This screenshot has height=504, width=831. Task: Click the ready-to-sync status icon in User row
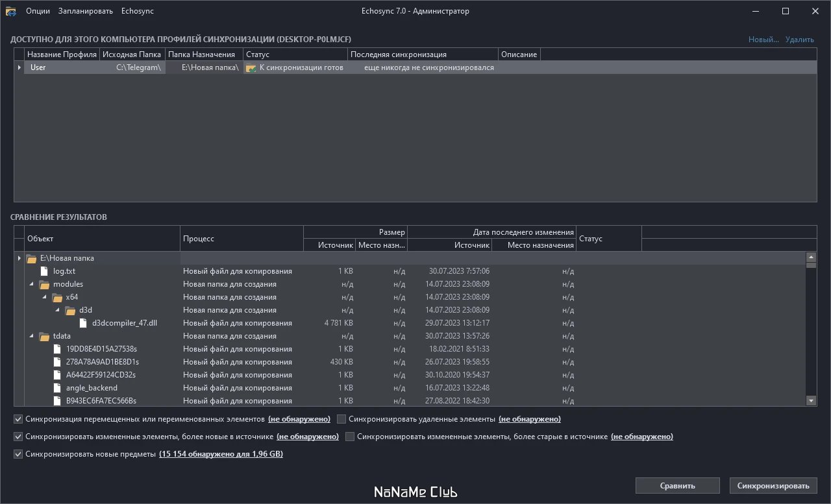point(251,68)
